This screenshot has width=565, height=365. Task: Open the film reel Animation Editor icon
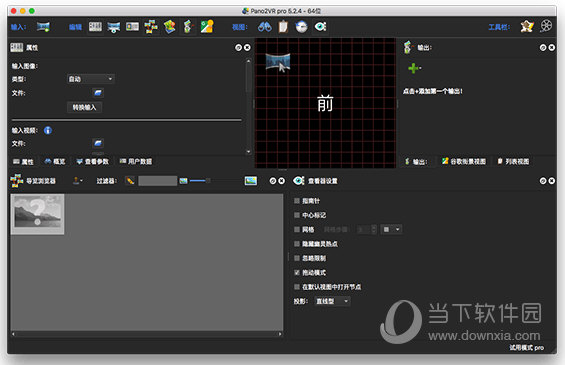tap(546, 26)
